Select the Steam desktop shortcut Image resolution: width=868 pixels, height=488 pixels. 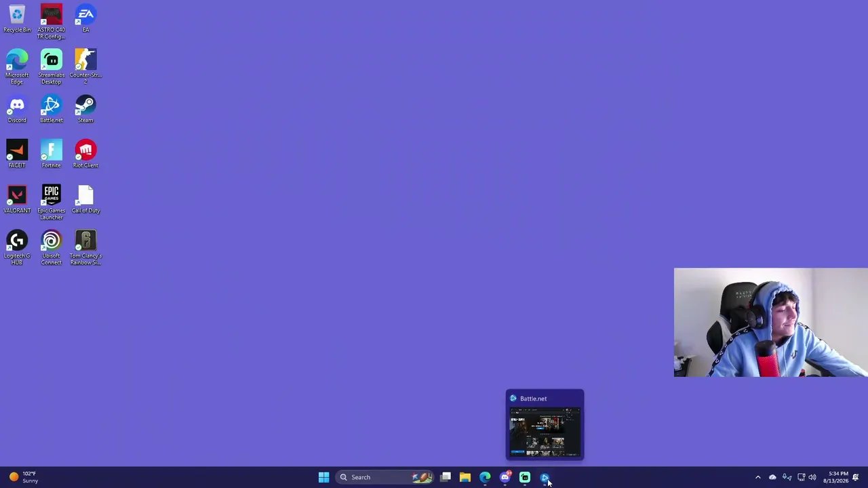coord(85,109)
